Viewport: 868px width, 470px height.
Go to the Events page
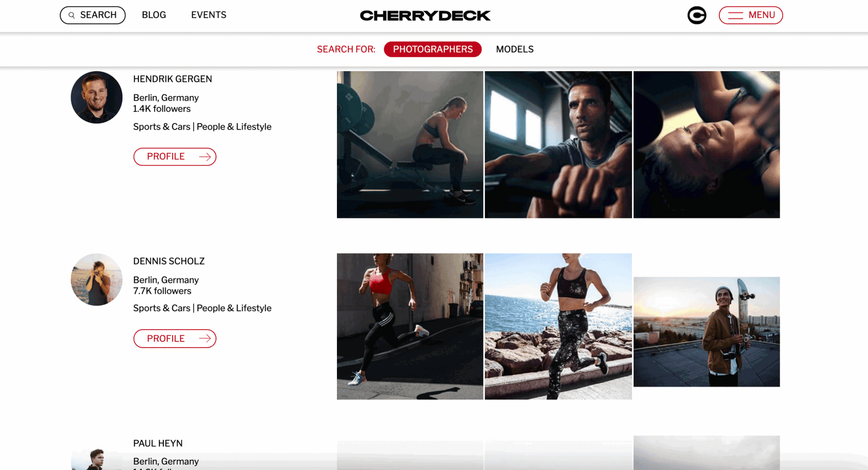click(208, 15)
